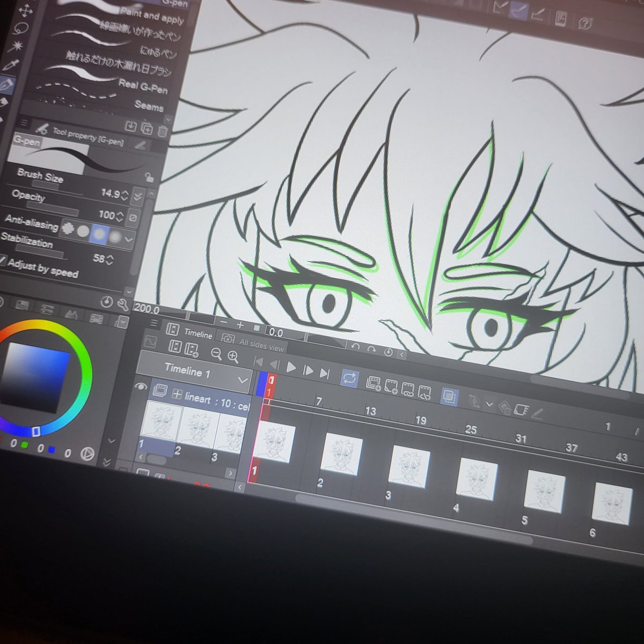Open the timeline edit tools dropdown arrow
Viewport: 644px width, 644px height.
489,404
